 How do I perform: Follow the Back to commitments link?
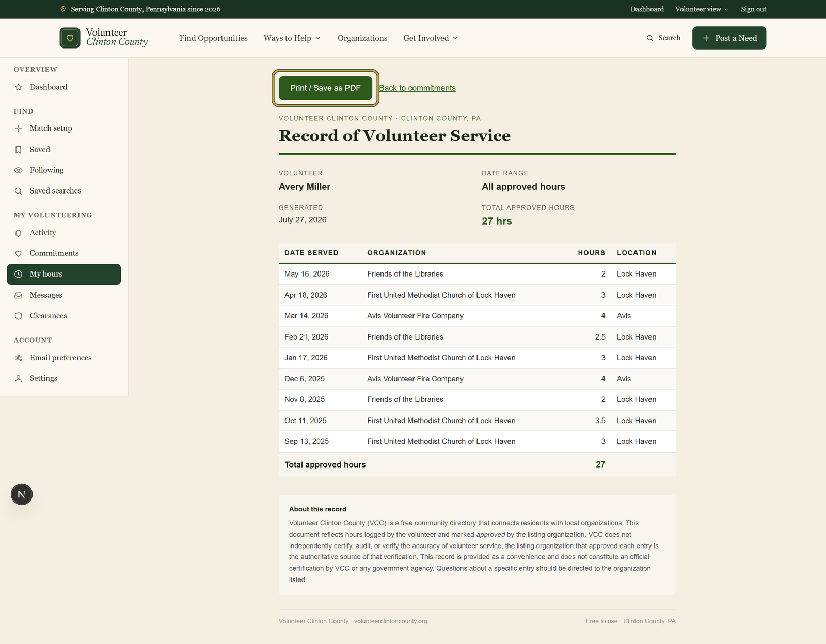click(417, 88)
